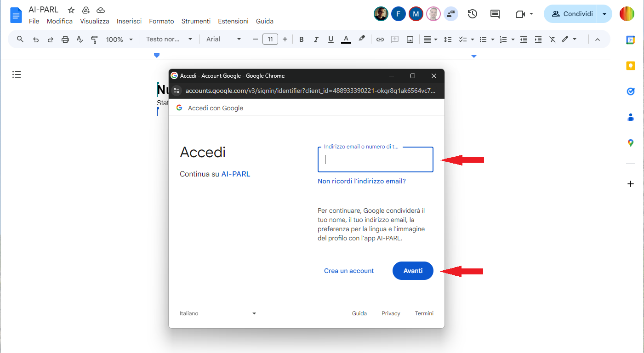The image size is (644, 353).
Task: Toggle italic text formatting
Action: tap(316, 40)
